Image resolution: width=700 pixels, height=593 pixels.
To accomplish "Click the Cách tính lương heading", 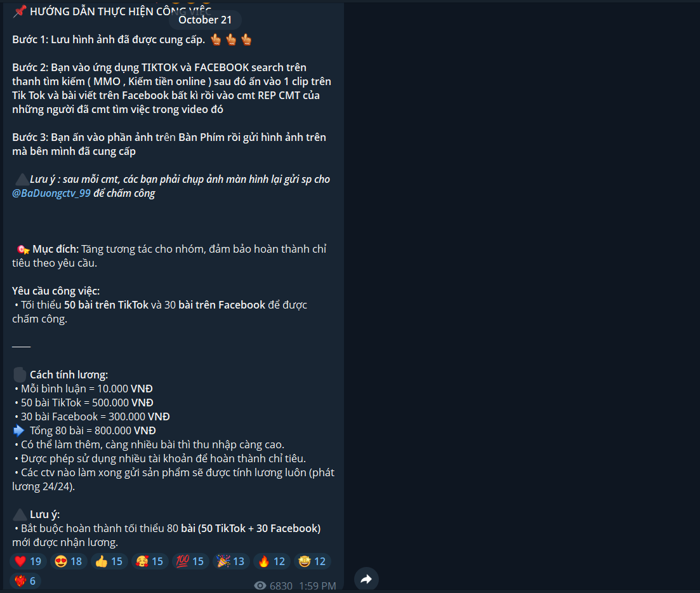I will pos(69,375).
